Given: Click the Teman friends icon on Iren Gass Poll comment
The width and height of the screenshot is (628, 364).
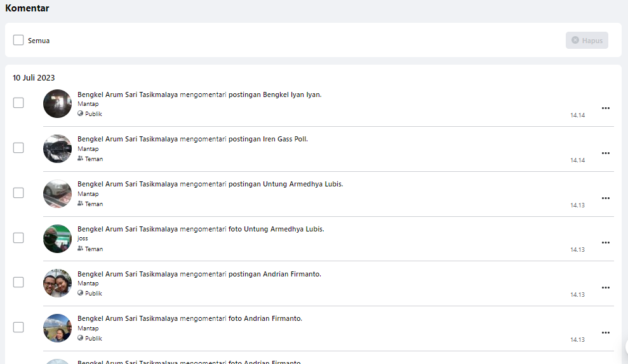Looking at the screenshot, I should [x=81, y=159].
